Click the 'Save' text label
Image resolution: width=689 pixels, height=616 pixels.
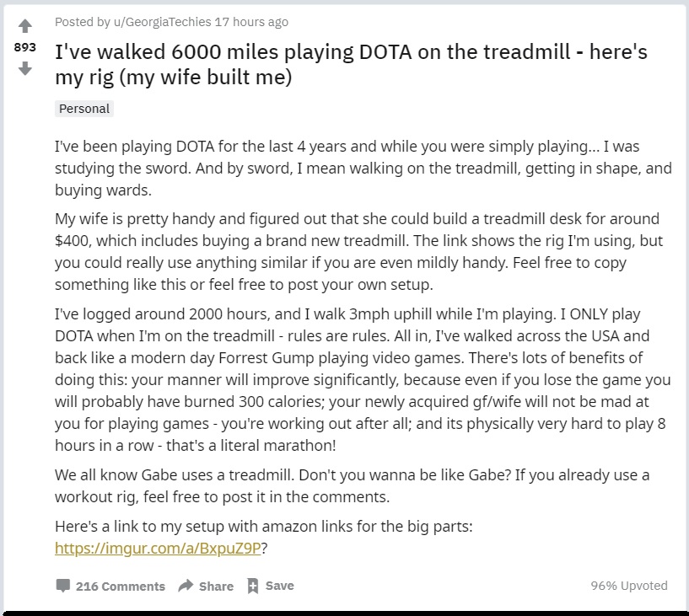(x=280, y=586)
